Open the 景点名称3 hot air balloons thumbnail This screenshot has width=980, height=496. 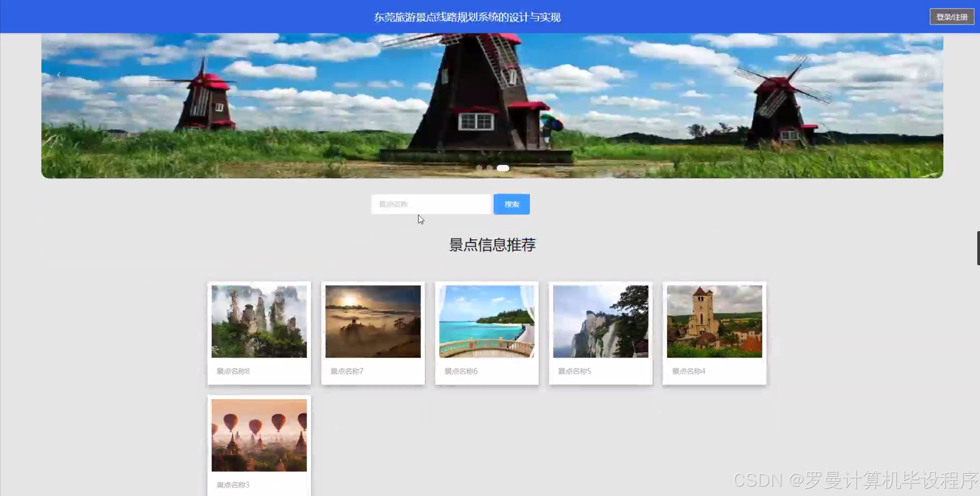(x=259, y=435)
